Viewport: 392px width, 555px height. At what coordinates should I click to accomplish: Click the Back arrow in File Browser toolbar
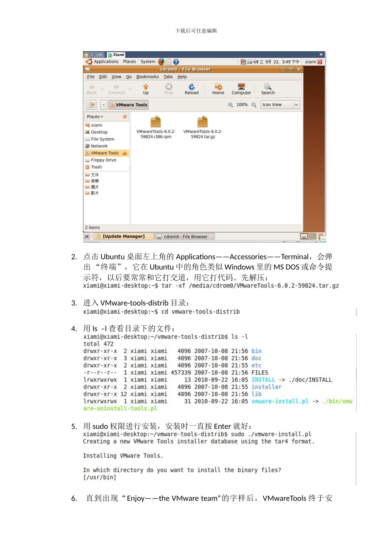[x=92, y=89]
